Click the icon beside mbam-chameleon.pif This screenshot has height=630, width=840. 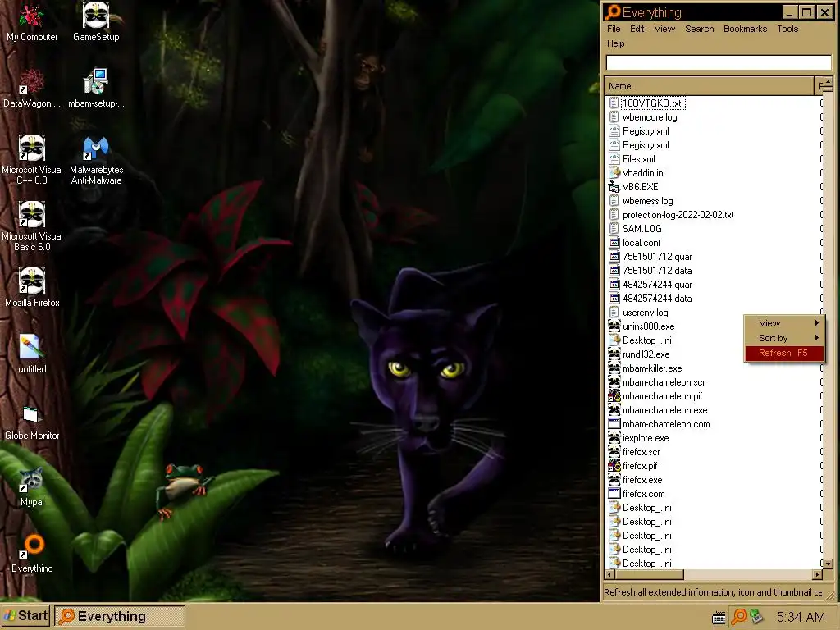[x=614, y=396]
